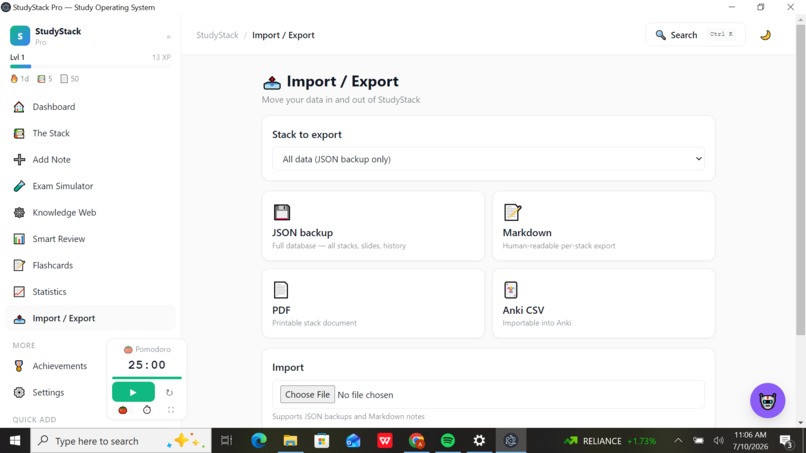The width and height of the screenshot is (806, 453).
Task: Click the Import / Export heading
Action: pos(342,81)
